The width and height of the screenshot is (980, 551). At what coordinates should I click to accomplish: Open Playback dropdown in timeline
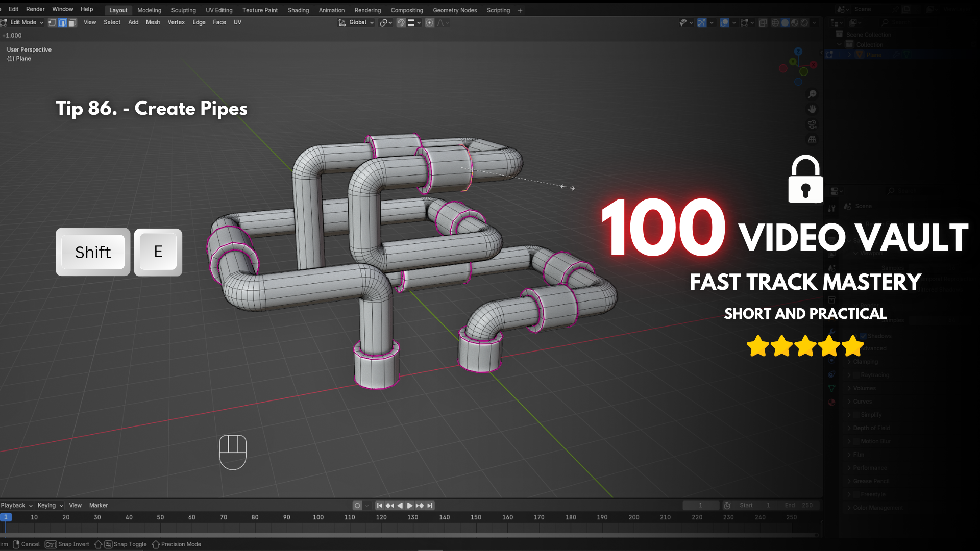[x=16, y=505]
